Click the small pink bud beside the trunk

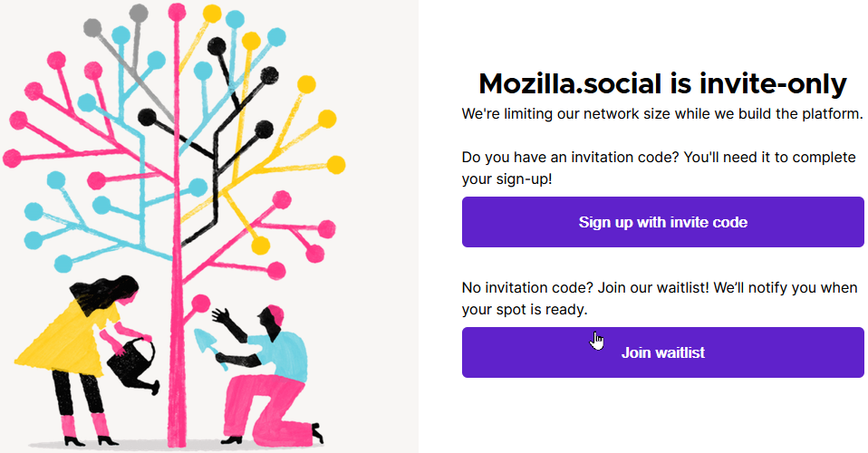(200, 304)
